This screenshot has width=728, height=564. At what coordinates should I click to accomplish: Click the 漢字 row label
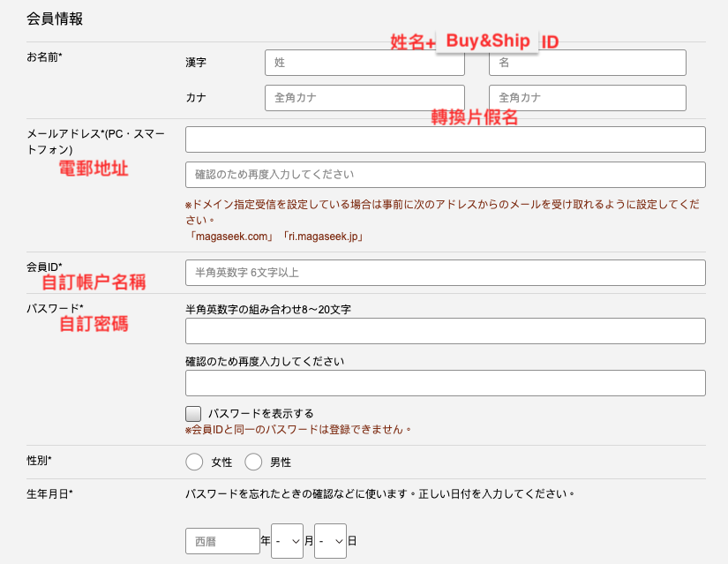click(196, 63)
